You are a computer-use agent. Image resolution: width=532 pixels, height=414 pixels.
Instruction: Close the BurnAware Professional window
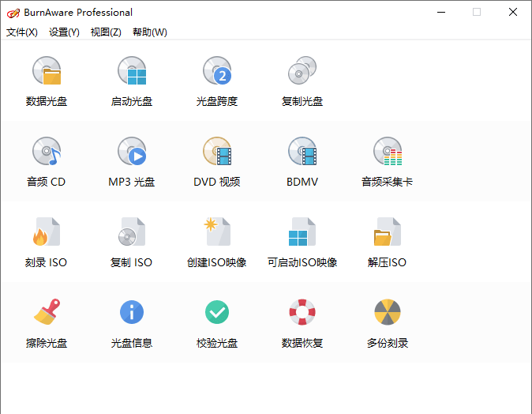tap(513, 12)
